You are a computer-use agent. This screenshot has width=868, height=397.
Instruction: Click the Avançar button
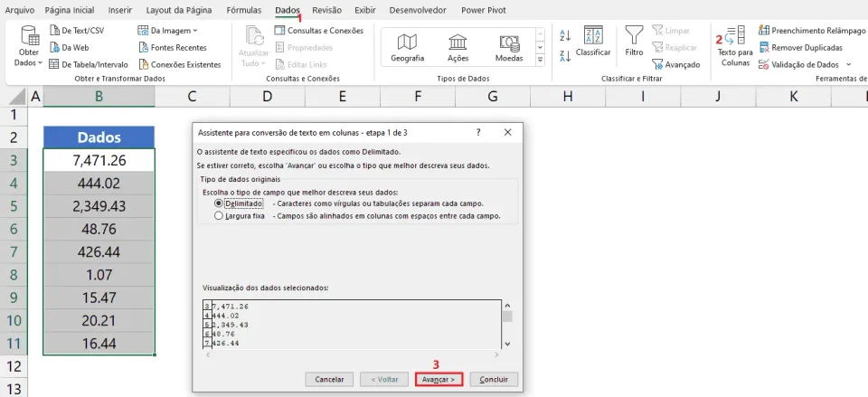coord(439,379)
